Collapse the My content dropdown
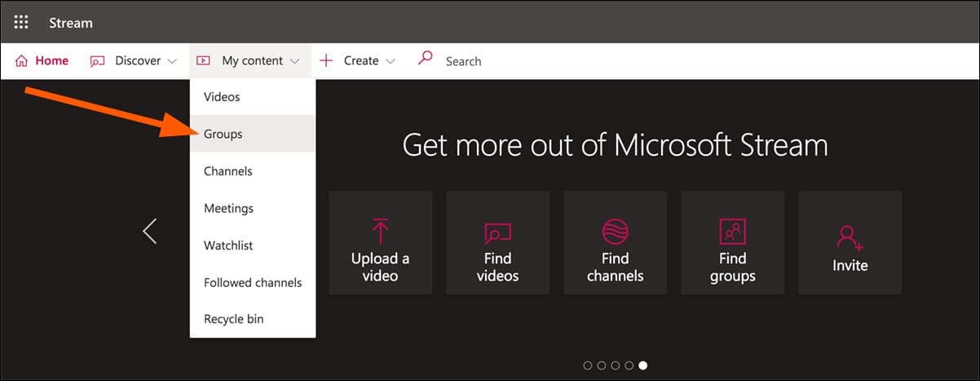Viewport: 980px width, 381px height. tap(249, 61)
